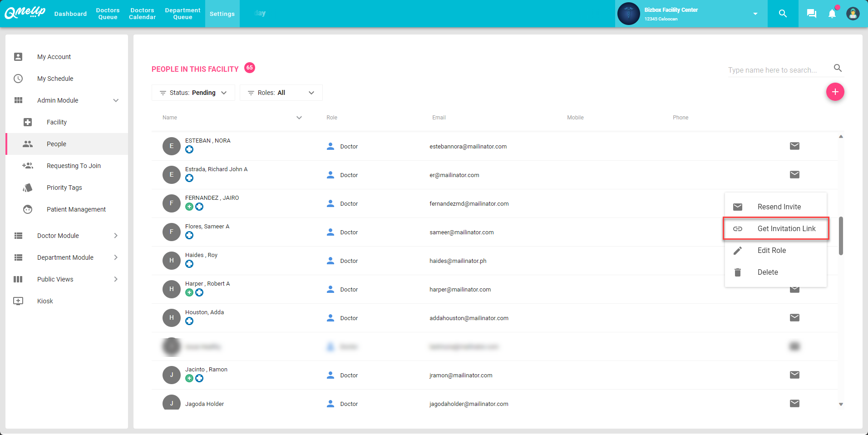Image resolution: width=868 pixels, height=435 pixels.
Task: Go to Patient Management
Action: (x=76, y=209)
